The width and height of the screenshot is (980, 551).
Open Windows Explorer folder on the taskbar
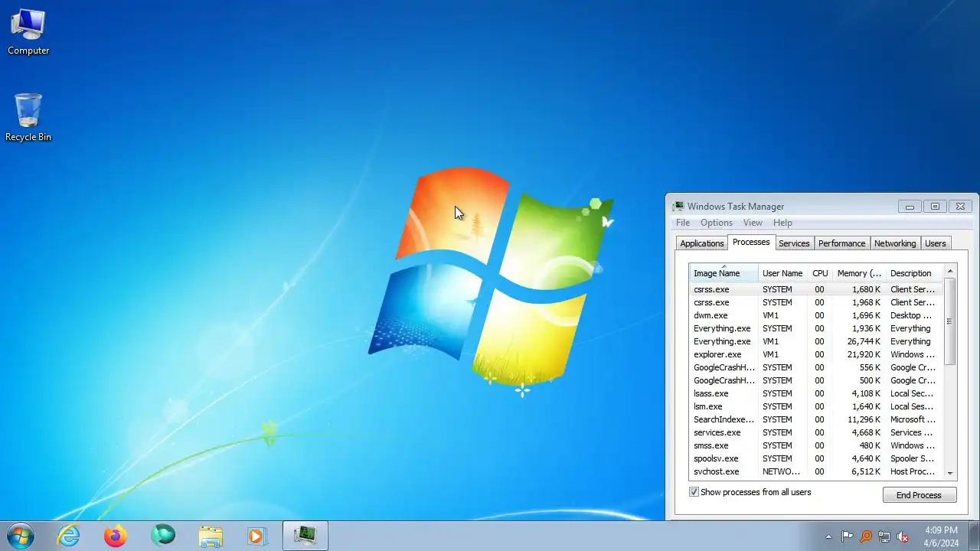click(x=210, y=536)
